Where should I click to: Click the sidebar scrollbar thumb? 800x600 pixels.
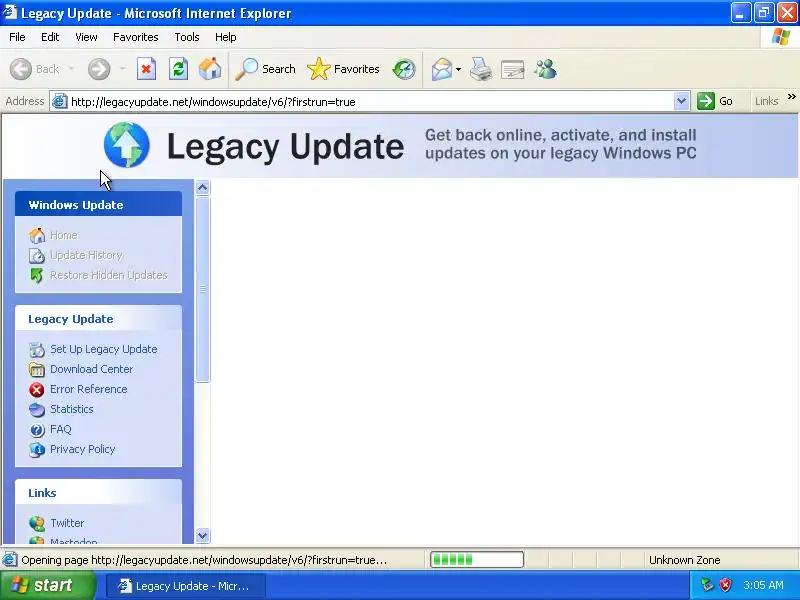pyautogui.click(x=203, y=289)
